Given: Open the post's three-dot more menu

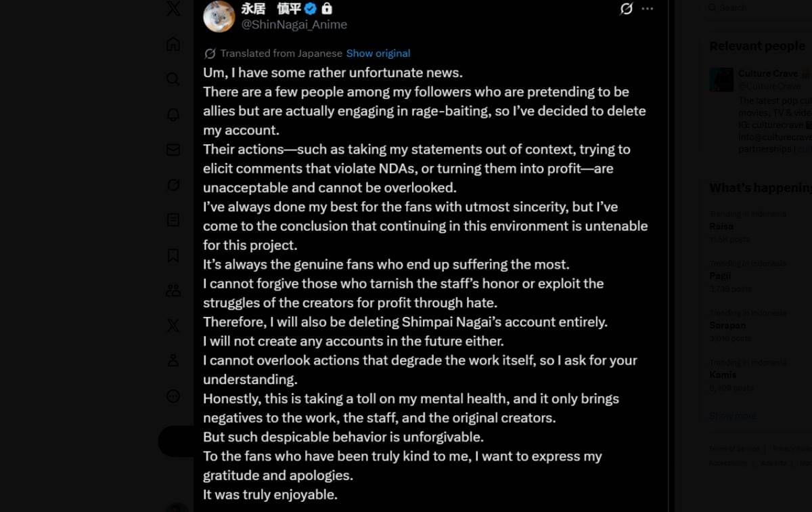Looking at the screenshot, I should 648,9.
